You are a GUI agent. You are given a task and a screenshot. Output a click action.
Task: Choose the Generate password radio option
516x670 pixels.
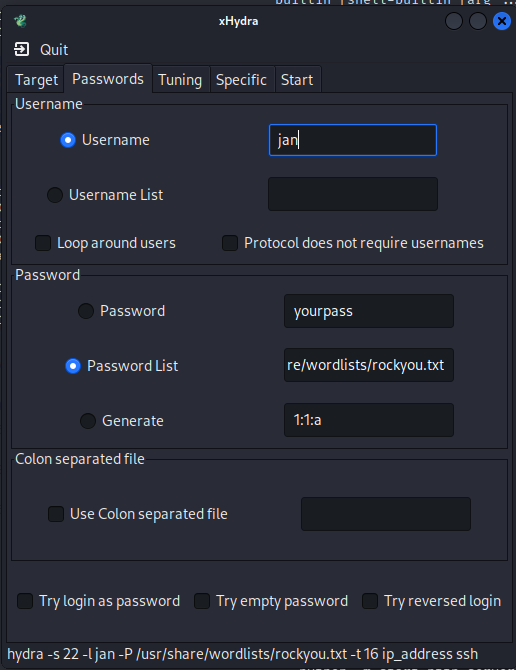pyautogui.click(x=88, y=421)
